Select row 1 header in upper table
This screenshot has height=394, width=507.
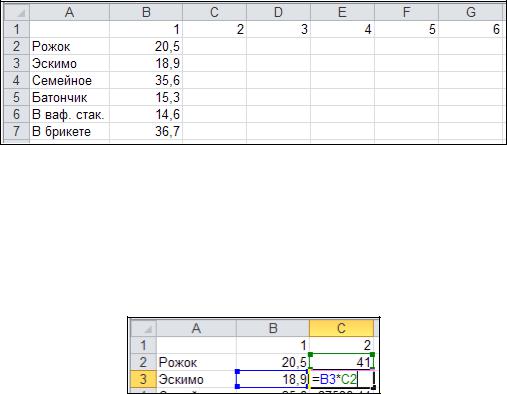point(16,29)
